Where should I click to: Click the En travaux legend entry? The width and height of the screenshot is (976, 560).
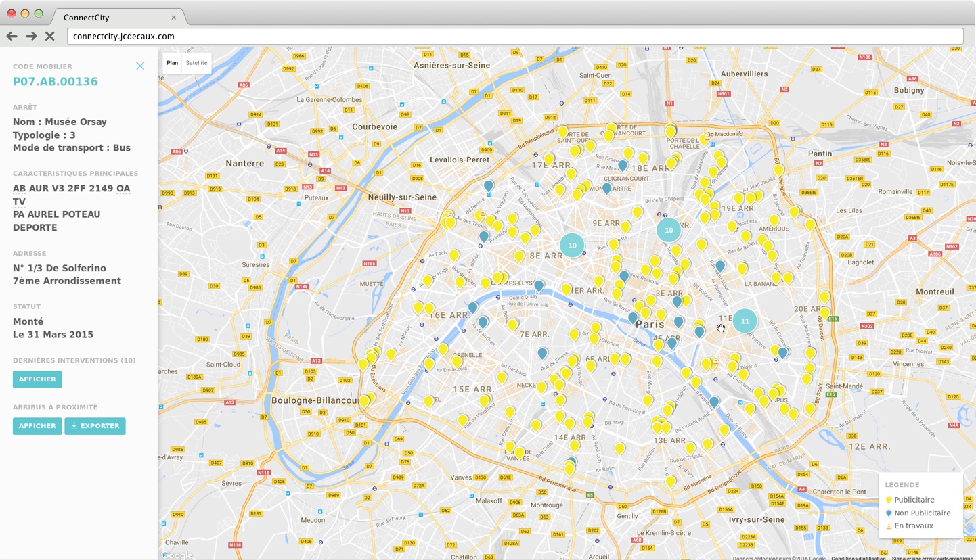click(910, 526)
